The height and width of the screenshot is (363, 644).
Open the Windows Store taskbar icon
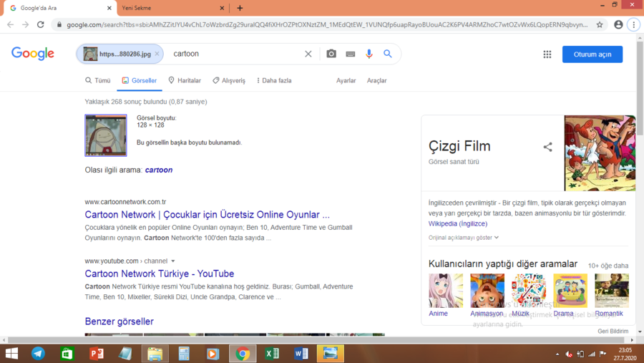click(67, 354)
